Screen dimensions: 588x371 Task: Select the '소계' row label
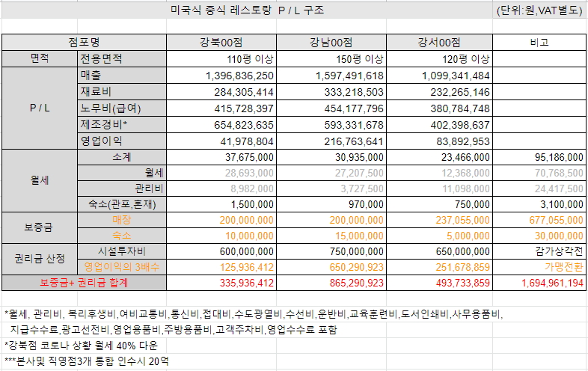point(122,157)
